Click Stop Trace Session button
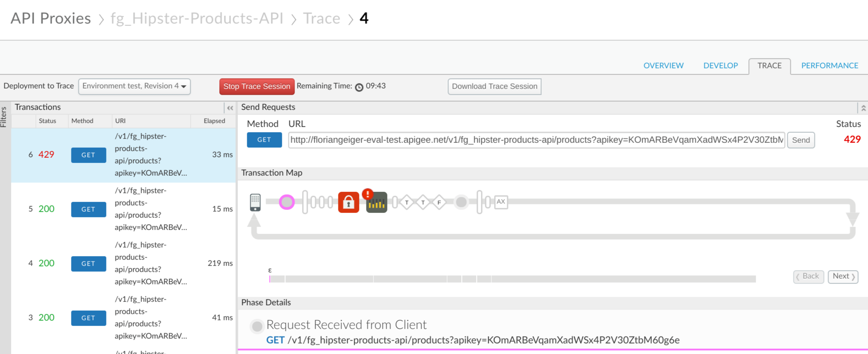 257,86
